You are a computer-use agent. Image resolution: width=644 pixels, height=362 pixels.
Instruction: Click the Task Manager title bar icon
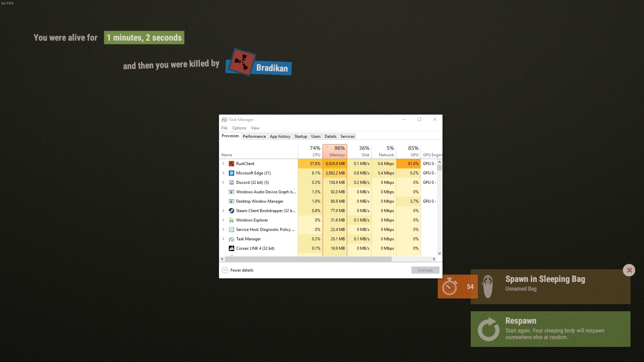click(224, 120)
